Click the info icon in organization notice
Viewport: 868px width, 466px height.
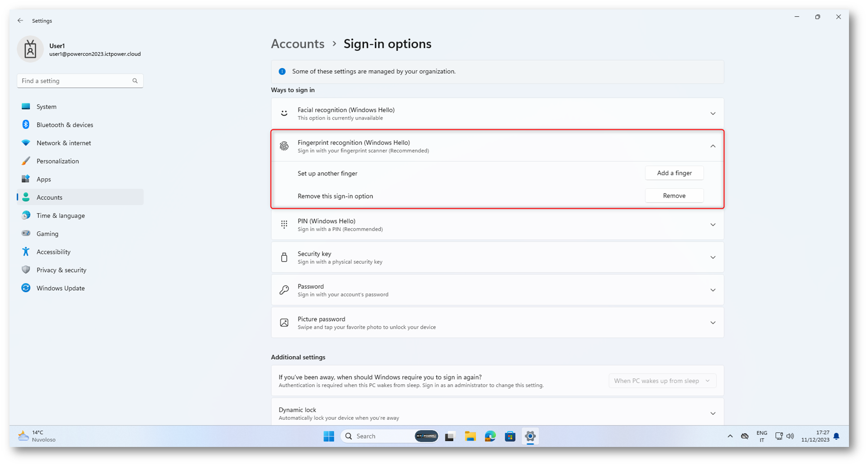coord(282,71)
